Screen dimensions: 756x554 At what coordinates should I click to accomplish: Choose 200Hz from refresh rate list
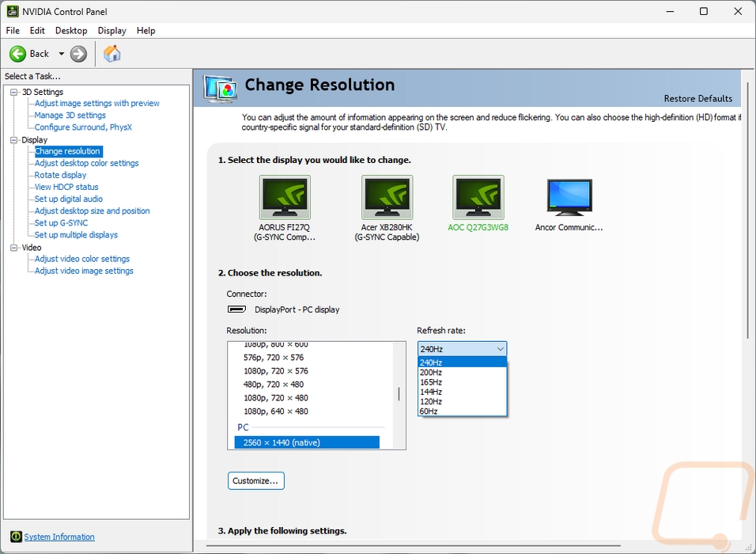462,372
